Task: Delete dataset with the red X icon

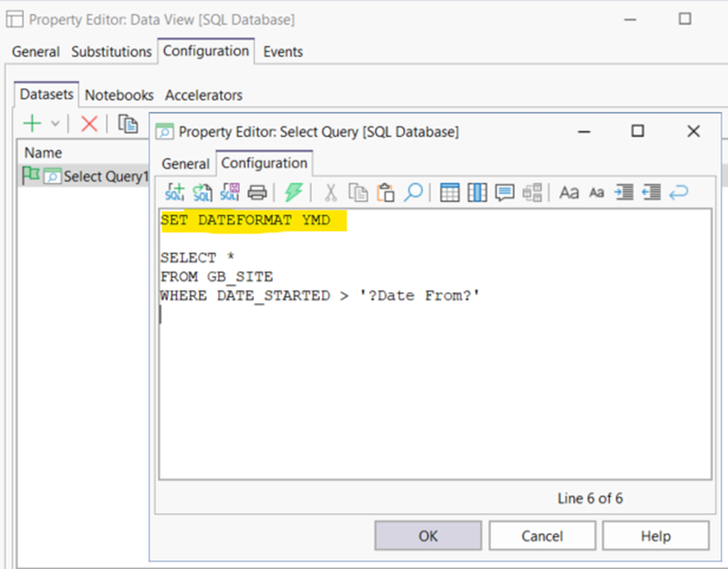Action: 89,124
